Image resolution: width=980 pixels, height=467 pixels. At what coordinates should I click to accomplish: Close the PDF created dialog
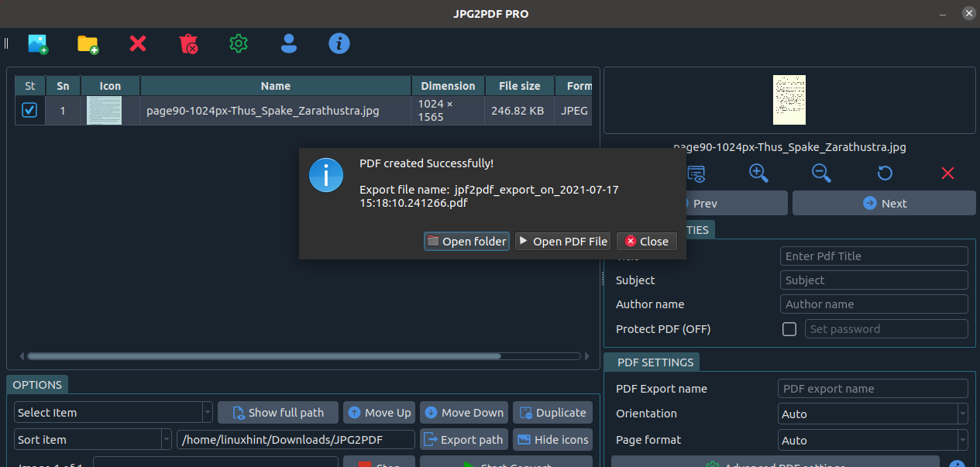pyautogui.click(x=647, y=241)
